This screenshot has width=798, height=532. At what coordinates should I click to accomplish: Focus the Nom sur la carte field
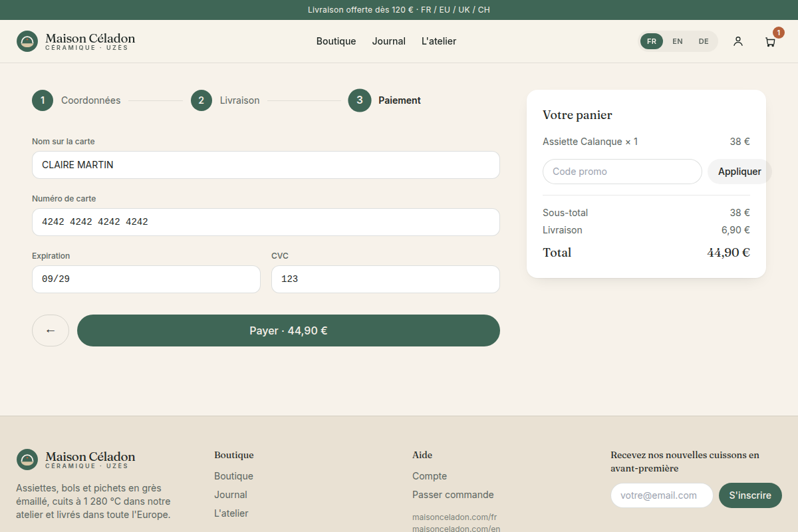[x=266, y=165]
